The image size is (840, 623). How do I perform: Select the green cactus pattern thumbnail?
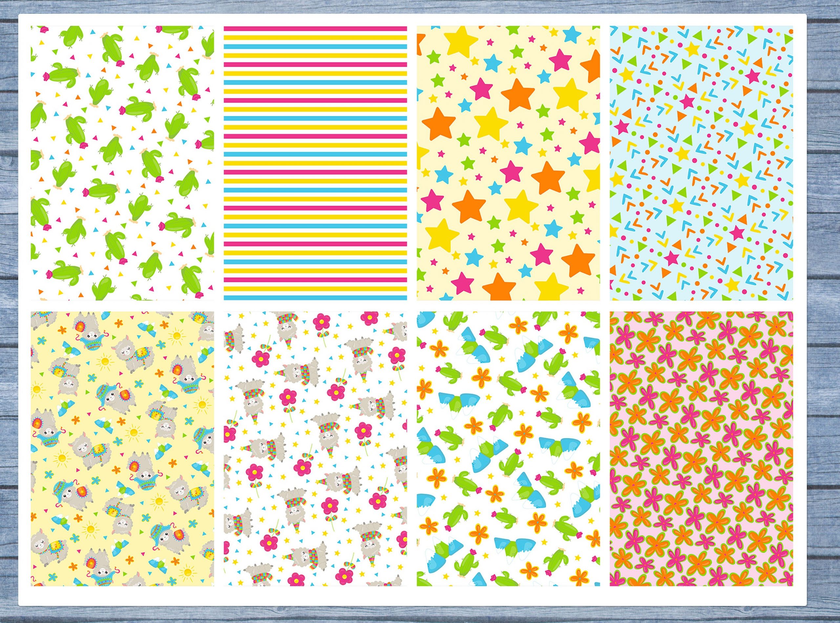122,163
